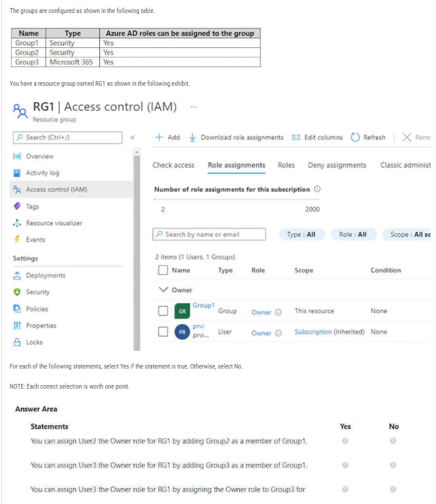Open the prvi user name link
Viewport: 436px width, 504px height.
[x=198, y=326]
